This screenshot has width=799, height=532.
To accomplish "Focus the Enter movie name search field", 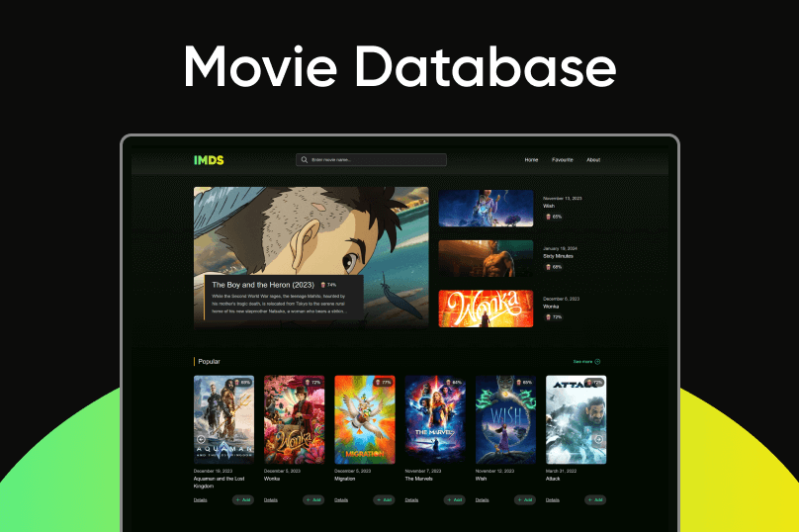I will [x=371, y=159].
